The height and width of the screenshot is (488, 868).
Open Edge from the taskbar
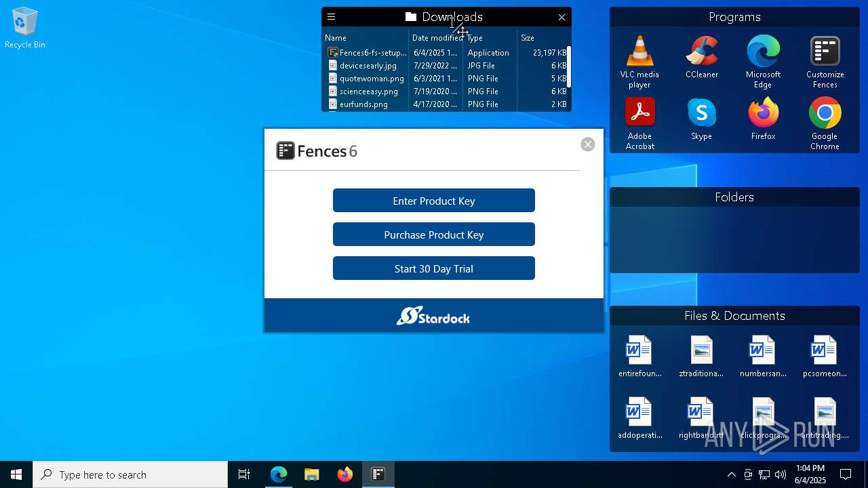(x=279, y=474)
